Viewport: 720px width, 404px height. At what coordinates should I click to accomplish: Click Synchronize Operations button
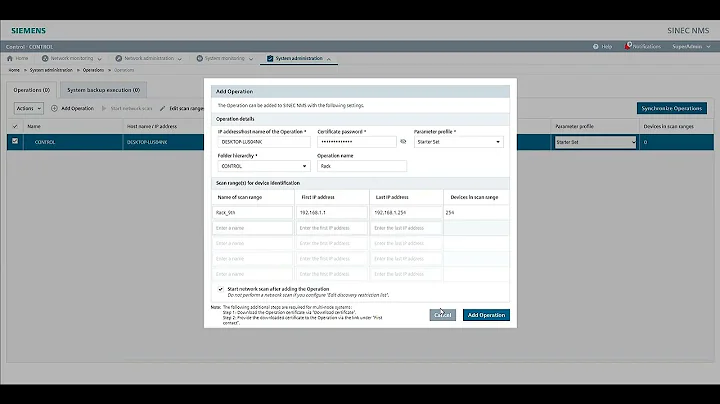(x=672, y=108)
